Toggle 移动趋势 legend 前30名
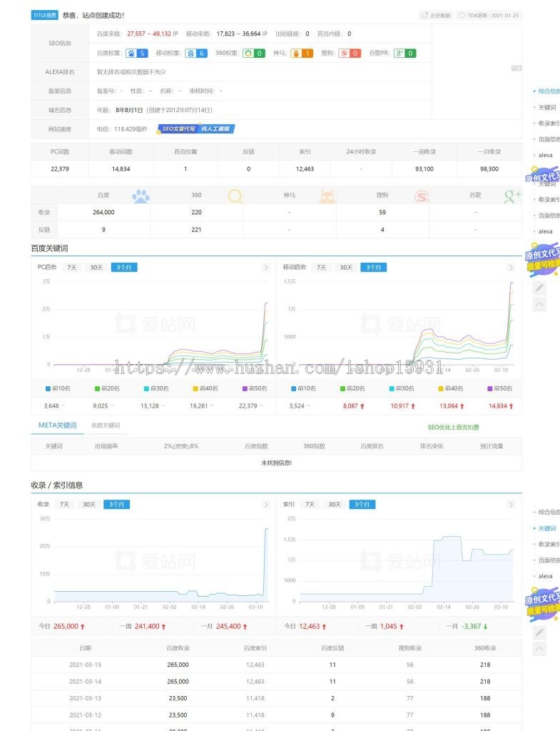 tap(402, 388)
